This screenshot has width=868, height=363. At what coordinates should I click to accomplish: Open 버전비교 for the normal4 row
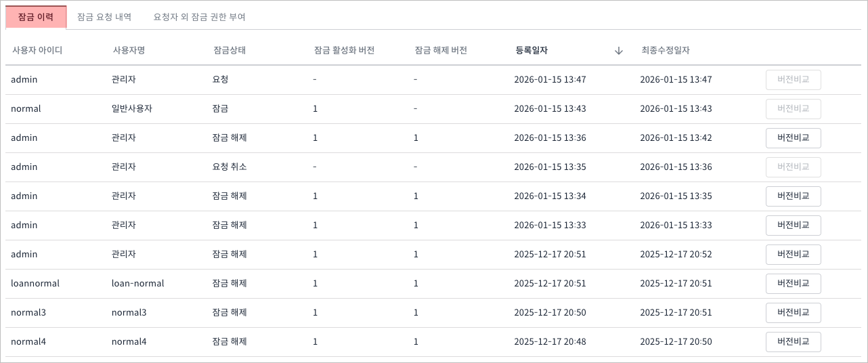pos(794,342)
